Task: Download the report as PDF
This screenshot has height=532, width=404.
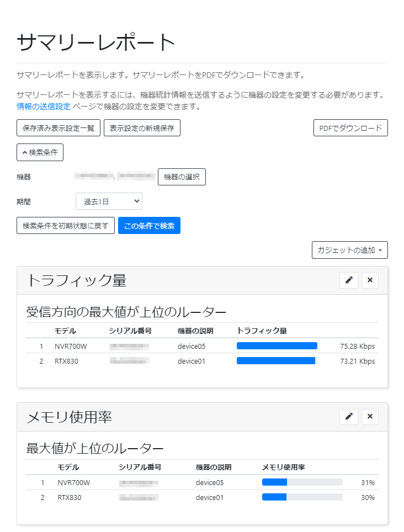Action: coord(350,127)
